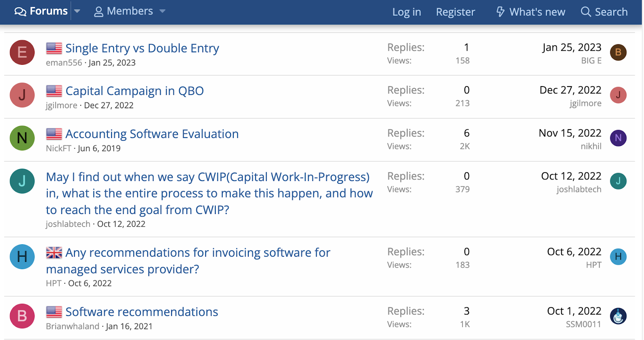Expand the Forums dropdown arrow
This screenshot has height=340, width=644.
point(77,11)
